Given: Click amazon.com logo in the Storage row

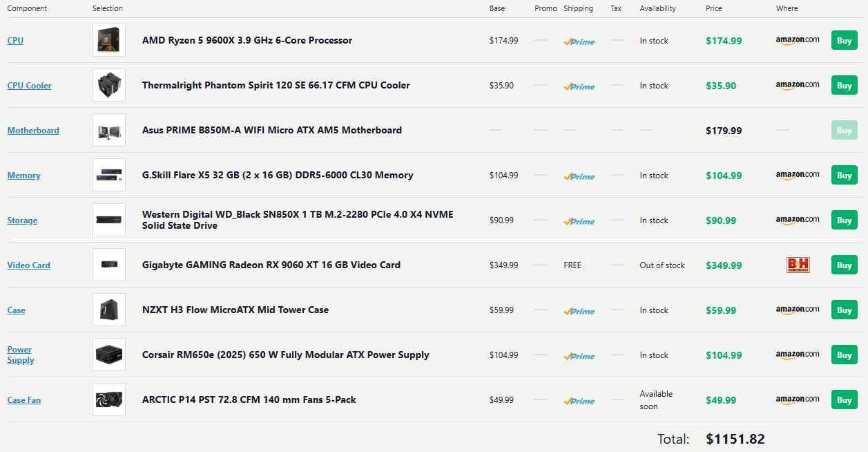Looking at the screenshot, I should 798,220.
